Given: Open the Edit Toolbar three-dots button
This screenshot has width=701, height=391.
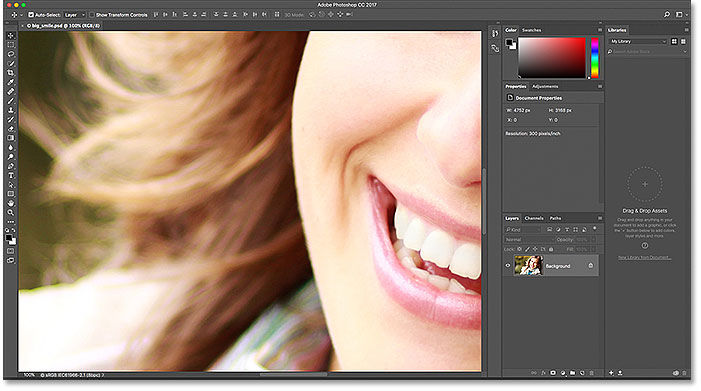Looking at the screenshot, I should (x=11, y=222).
